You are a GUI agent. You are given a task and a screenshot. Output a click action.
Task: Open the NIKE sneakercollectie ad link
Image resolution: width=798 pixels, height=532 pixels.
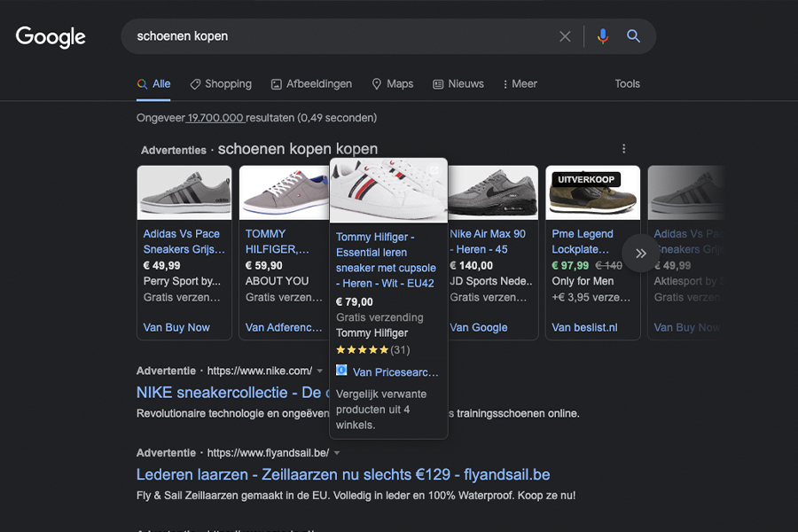[220, 392]
